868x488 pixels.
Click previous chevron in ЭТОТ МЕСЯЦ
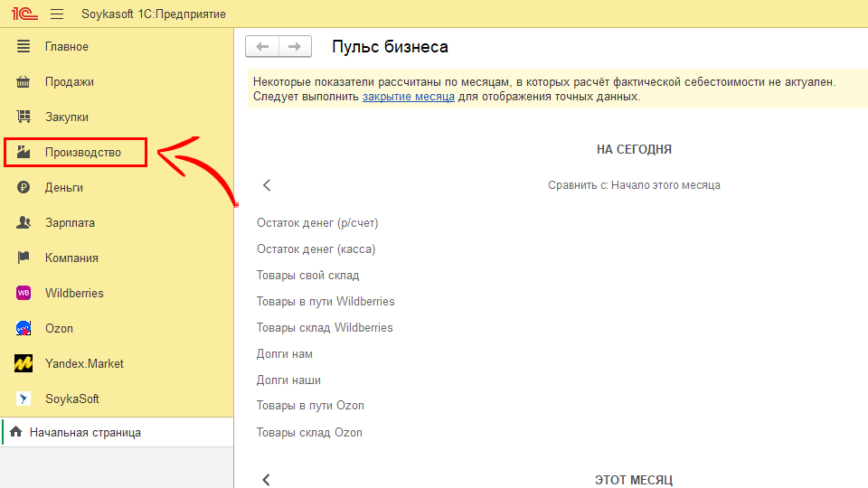coord(267,480)
